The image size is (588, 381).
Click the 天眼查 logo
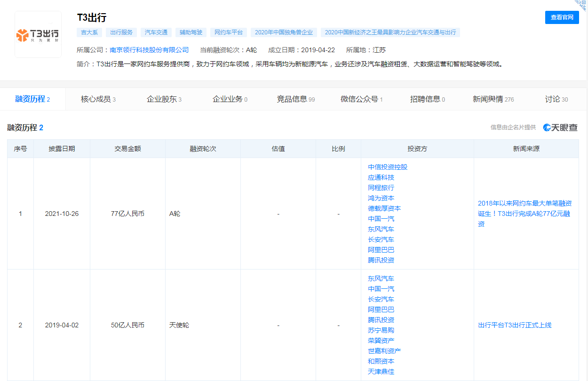[x=560, y=127]
